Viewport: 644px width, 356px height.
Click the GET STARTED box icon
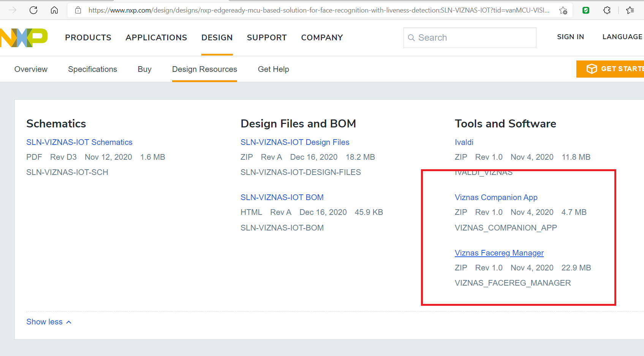tap(592, 69)
